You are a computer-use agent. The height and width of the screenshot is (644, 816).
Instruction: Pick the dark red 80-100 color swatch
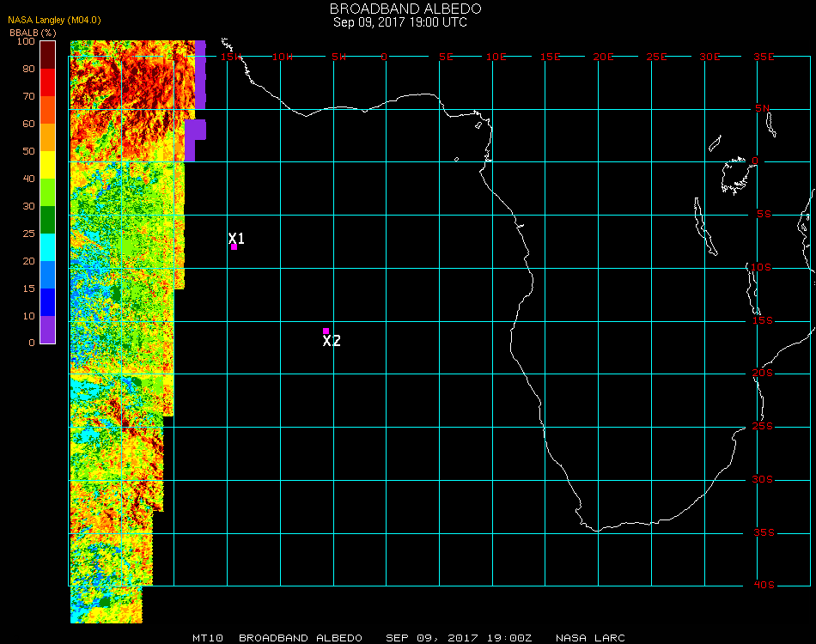[x=48, y=55]
